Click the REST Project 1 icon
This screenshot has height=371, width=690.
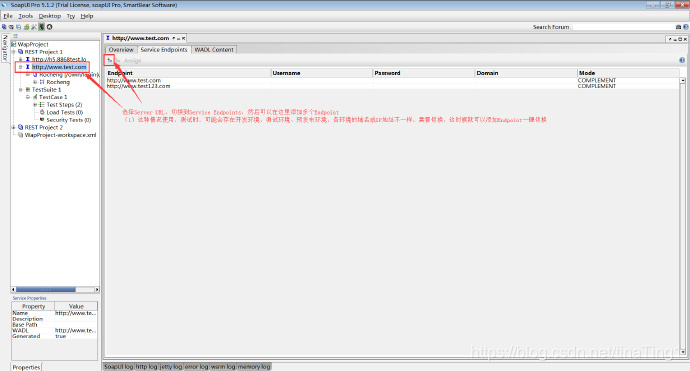[x=20, y=51]
